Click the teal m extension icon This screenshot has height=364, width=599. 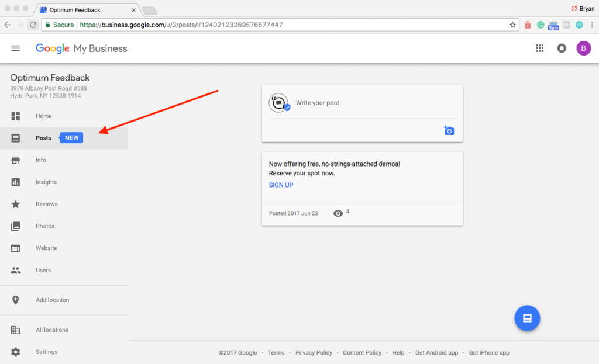point(579,25)
